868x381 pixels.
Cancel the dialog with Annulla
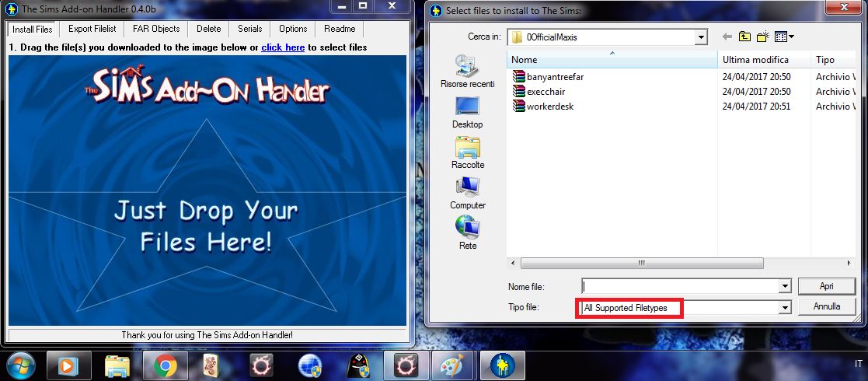pos(827,306)
